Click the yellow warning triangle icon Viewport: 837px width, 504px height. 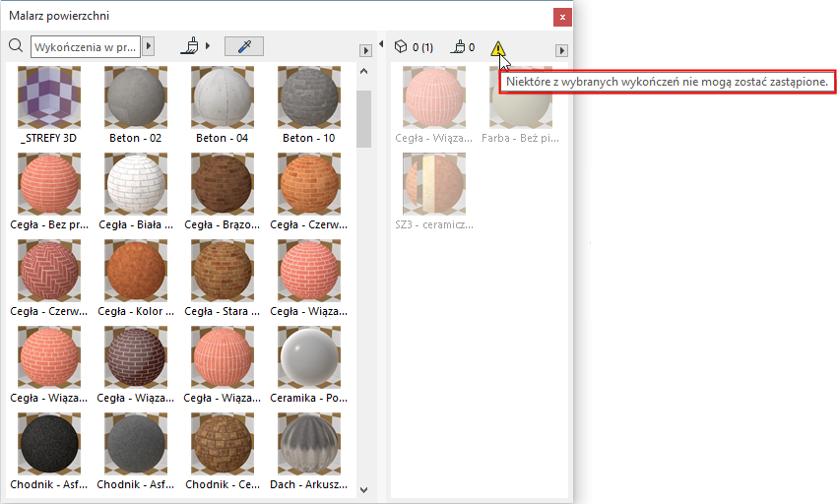pyautogui.click(x=497, y=48)
